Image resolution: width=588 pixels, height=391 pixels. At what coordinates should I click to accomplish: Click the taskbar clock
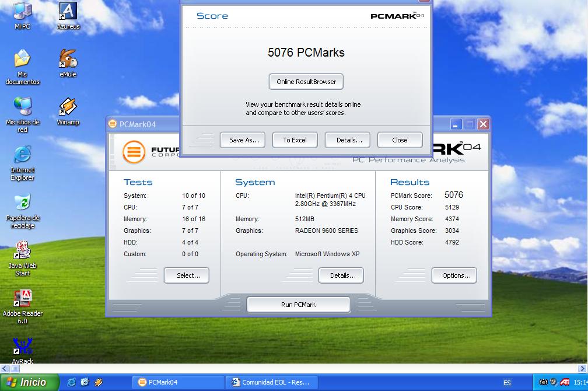click(580, 382)
